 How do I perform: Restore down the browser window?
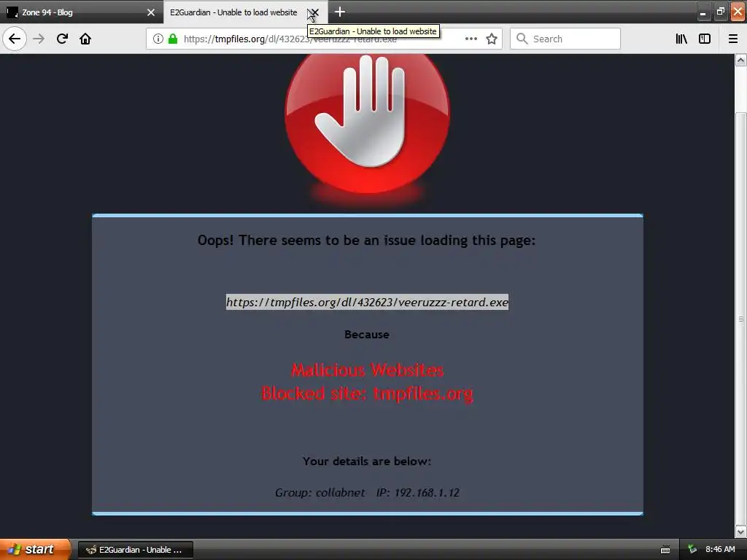coord(720,12)
